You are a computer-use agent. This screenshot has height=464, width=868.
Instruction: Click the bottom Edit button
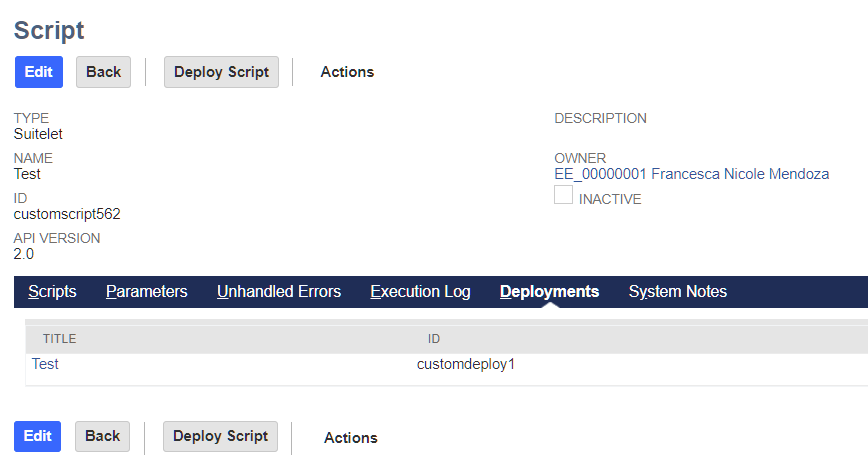click(37, 436)
